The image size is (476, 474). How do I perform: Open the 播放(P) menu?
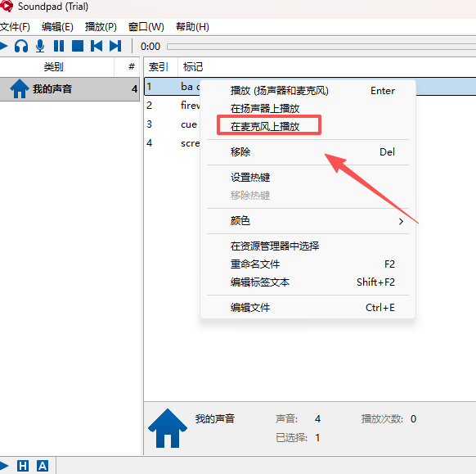coord(101,27)
